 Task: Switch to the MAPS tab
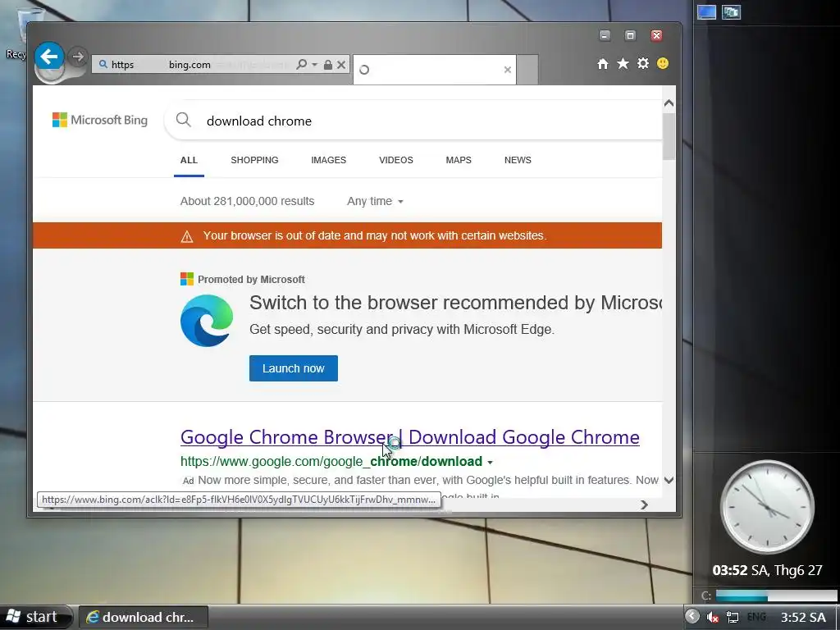[x=459, y=160]
